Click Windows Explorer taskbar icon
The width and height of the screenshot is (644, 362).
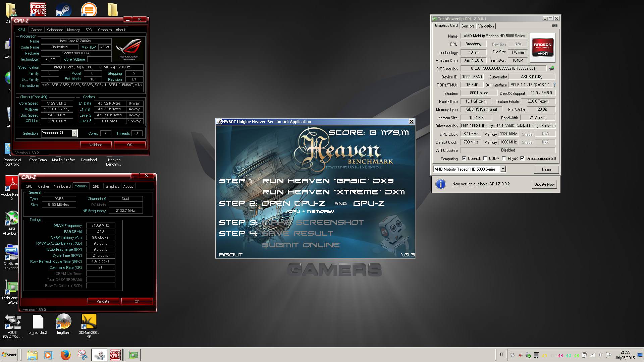[32, 355]
